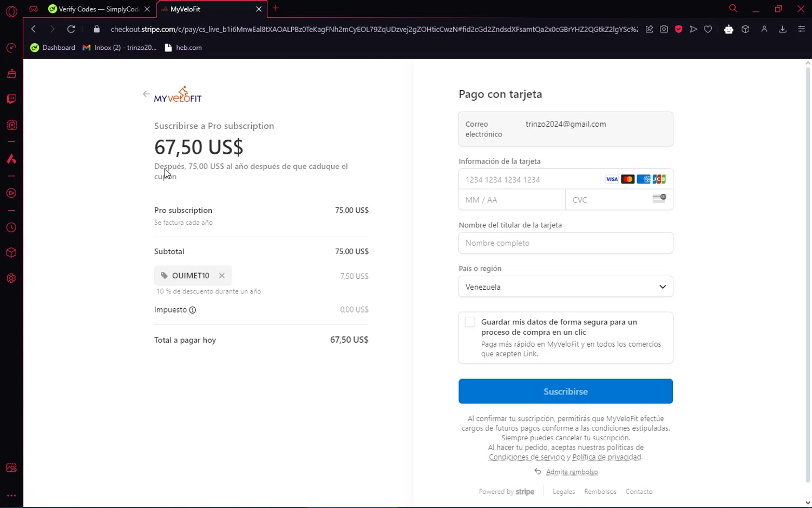
Task: Click the search tabs magnifier icon
Action: point(733,9)
